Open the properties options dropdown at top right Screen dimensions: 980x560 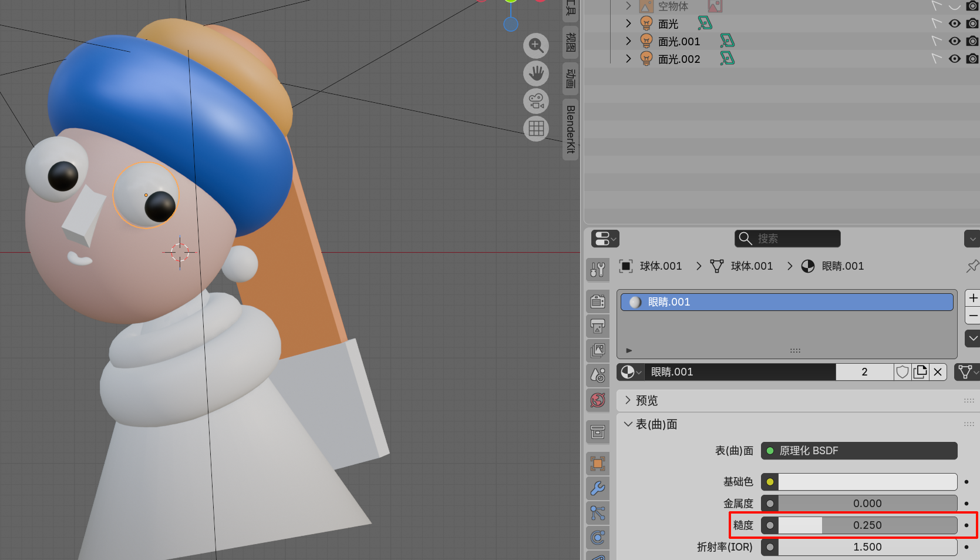tap(972, 239)
